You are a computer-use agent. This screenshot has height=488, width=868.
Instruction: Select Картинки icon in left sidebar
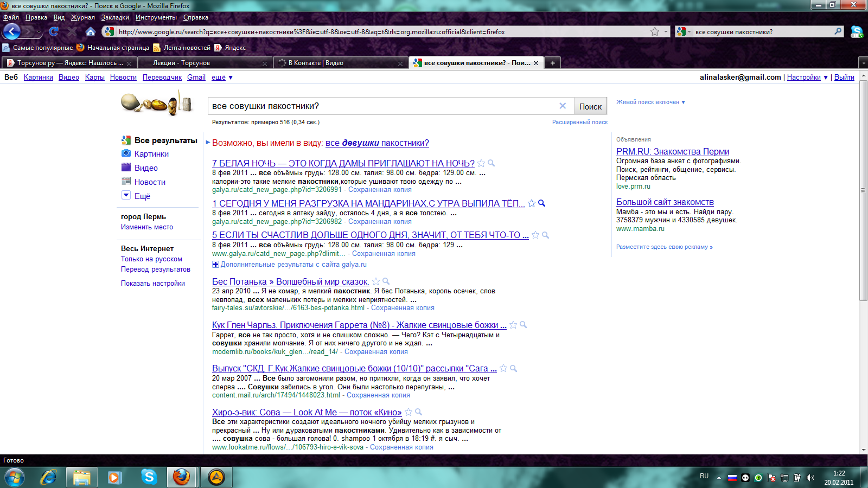[x=126, y=153]
